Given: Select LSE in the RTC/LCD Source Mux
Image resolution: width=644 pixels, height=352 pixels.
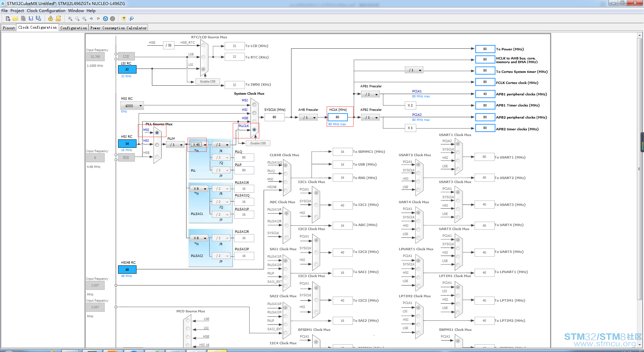Looking at the screenshot, I should point(203,57).
